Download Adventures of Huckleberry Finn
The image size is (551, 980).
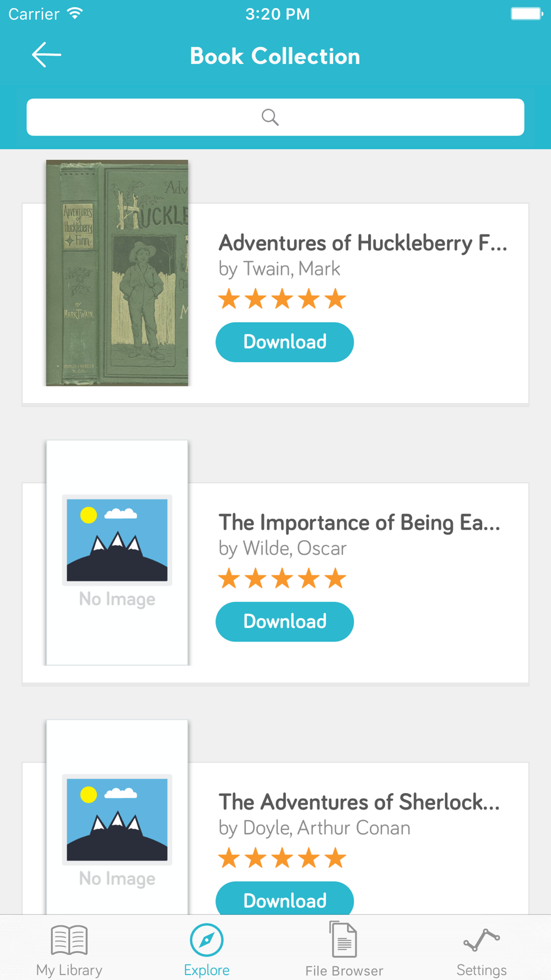285,342
